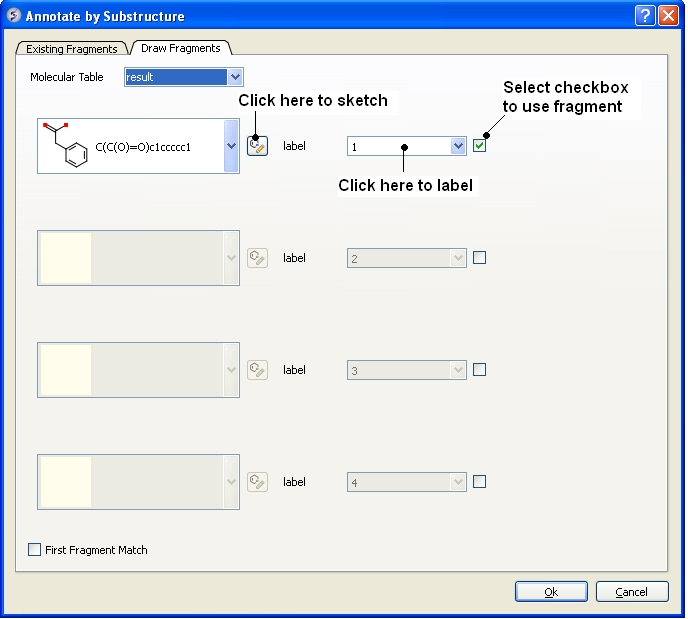Tick the checkbox for fragment 4
Viewport: 688px width, 619px height.
click(480, 482)
